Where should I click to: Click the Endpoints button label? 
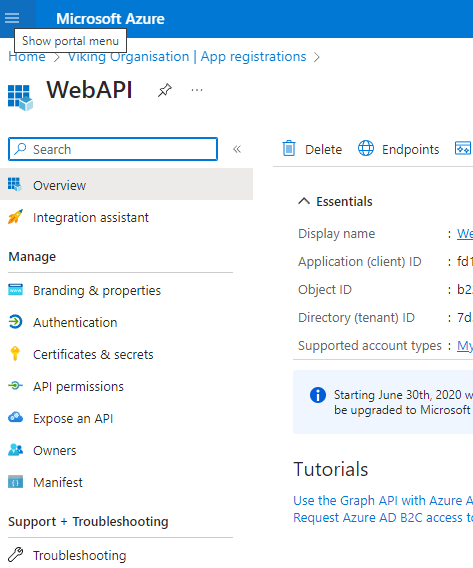tap(410, 149)
